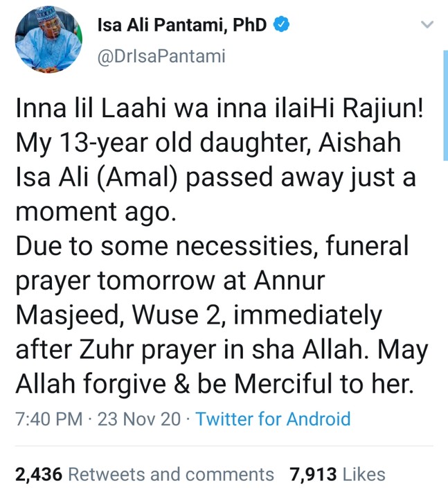Screen dimensions: 448x499
Task: Click the blue verified badge icon
Action: click(x=281, y=26)
